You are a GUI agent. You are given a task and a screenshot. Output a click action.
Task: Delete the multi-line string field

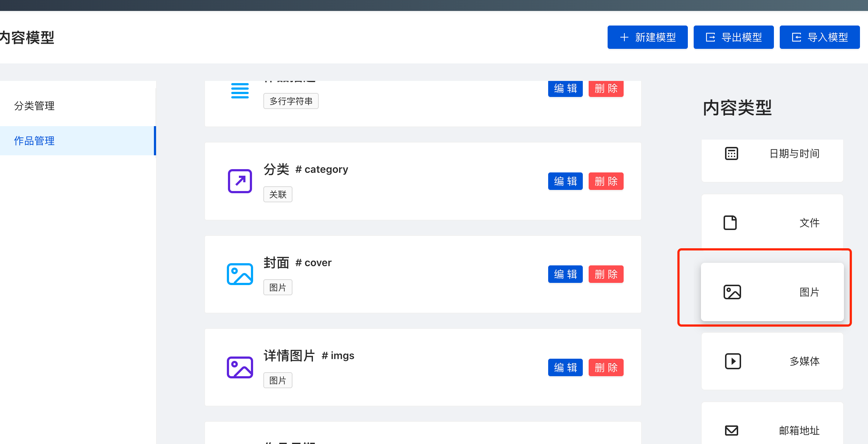606,89
